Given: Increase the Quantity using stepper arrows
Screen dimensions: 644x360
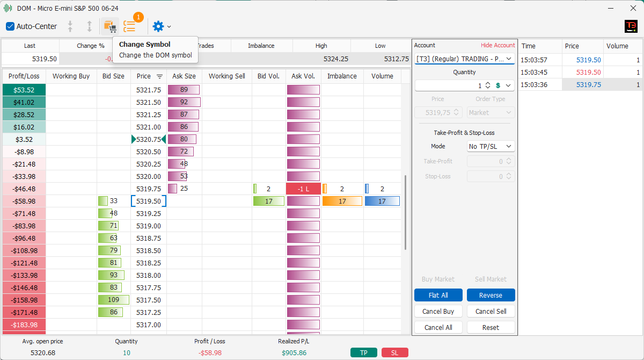Looking at the screenshot, I should pos(488,83).
